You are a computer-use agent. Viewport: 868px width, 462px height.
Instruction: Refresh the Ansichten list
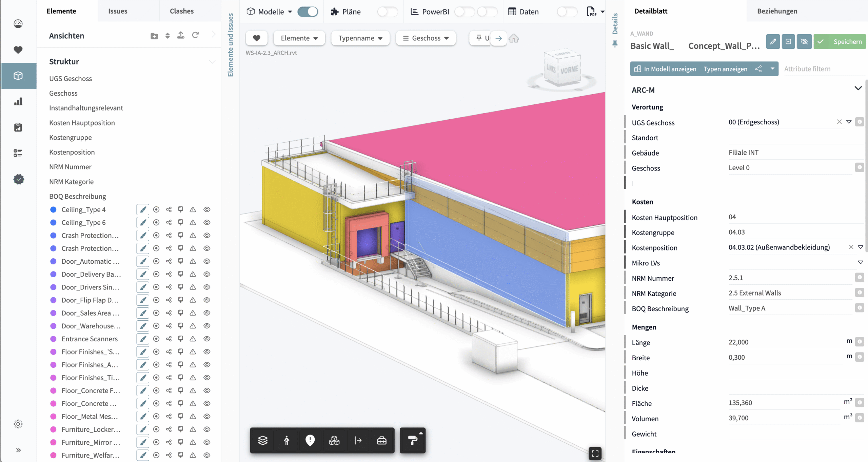point(195,35)
